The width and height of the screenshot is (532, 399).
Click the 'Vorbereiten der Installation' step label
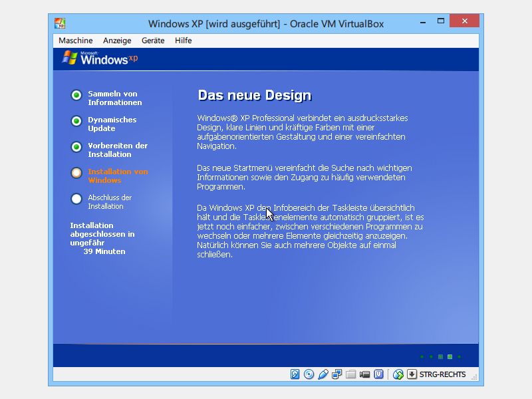[118, 150]
